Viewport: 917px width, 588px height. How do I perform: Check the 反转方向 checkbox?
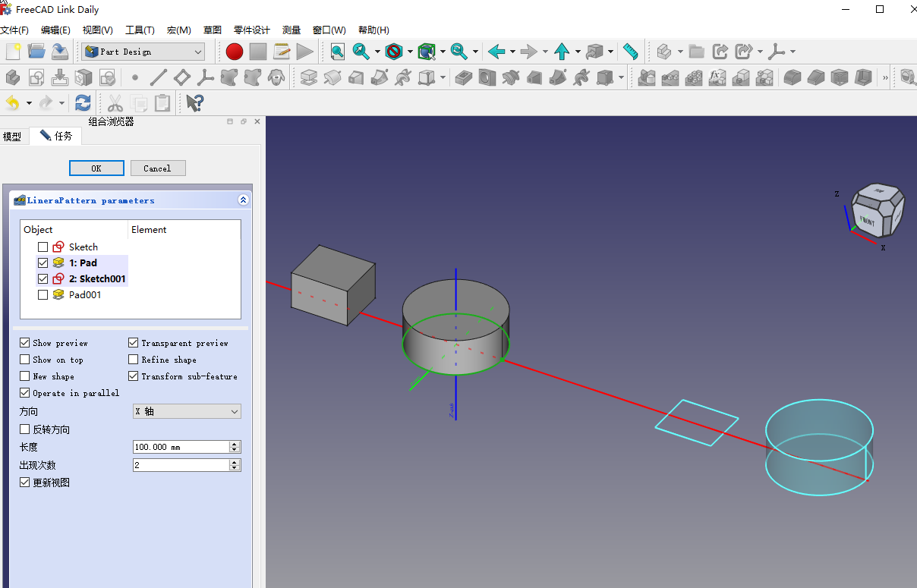point(25,429)
